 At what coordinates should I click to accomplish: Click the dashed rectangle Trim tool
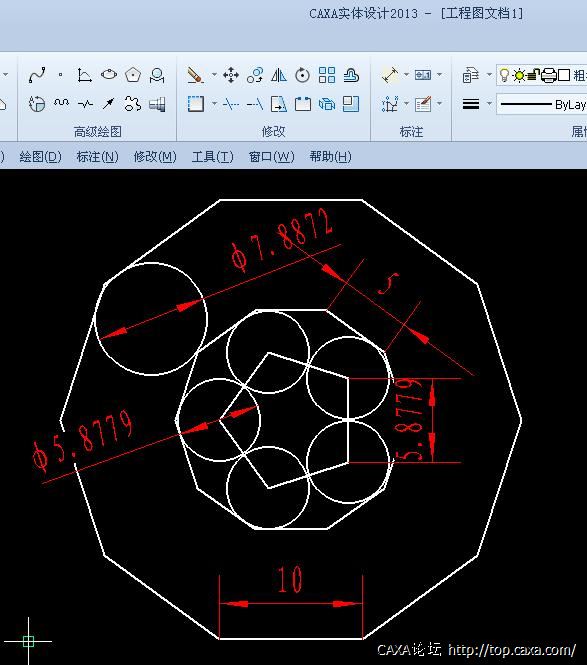196,103
